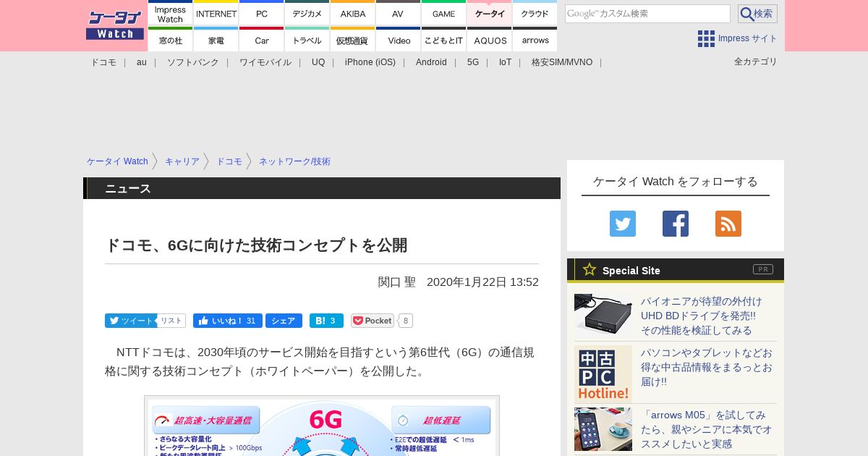Viewport: 868px width, 456px height.
Task: Open the 中古品情報 article link
Action: click(707, 367)
